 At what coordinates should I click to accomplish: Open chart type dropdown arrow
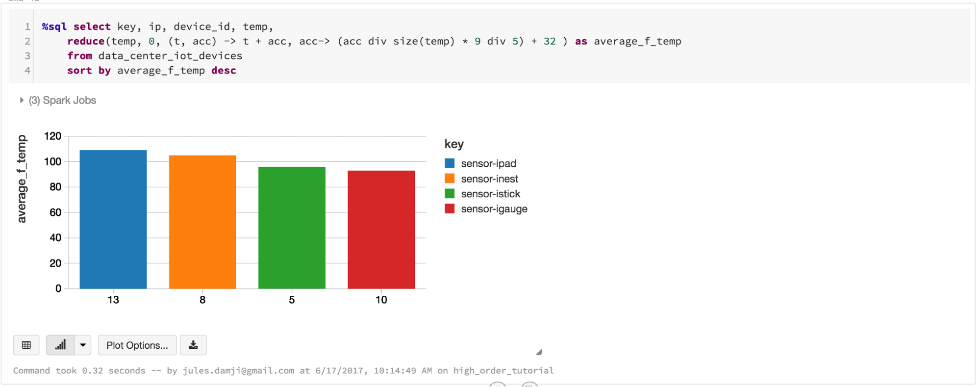pos(83,345)
